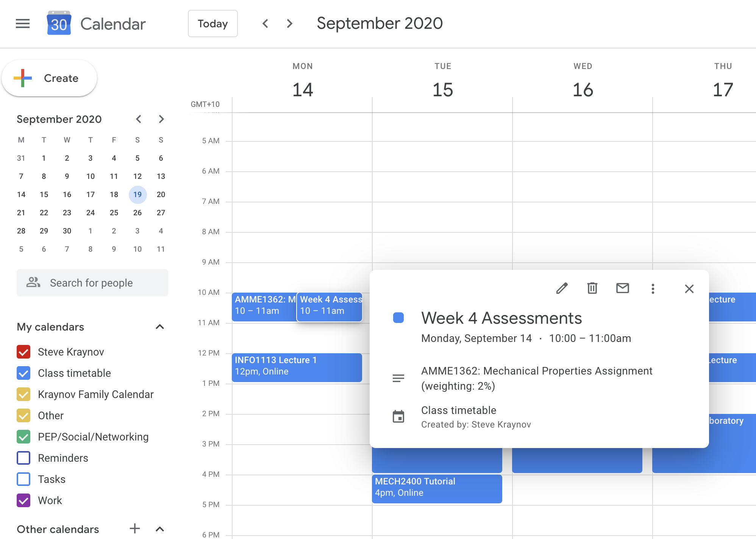This screenshot has width=756, height=539.
Task: Open event options three-dot menu
Action: click(653, 289)
